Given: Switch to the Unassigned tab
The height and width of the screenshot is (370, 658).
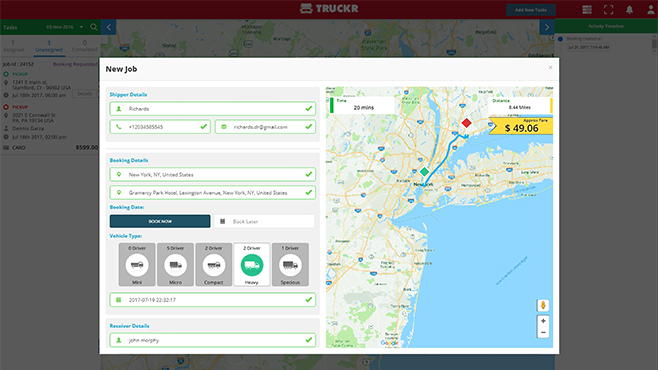Looking at the screenshot, I should (x=49, y=46).
